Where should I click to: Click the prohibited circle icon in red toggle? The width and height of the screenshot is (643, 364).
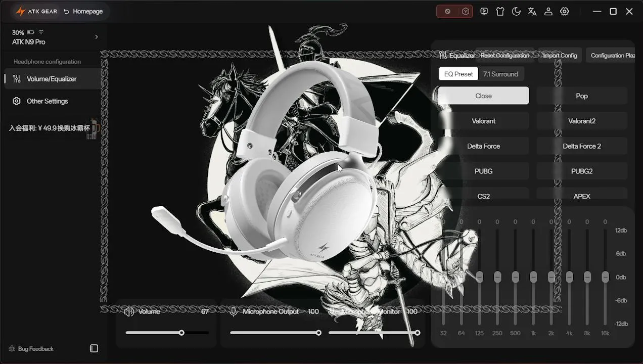click(447, 11)
